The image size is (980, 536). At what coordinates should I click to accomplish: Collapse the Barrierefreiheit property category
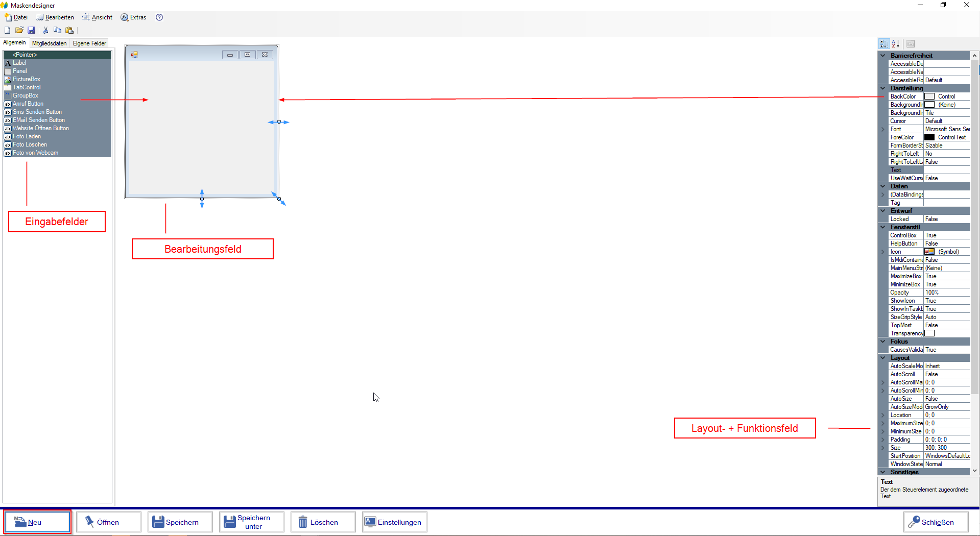882,56
